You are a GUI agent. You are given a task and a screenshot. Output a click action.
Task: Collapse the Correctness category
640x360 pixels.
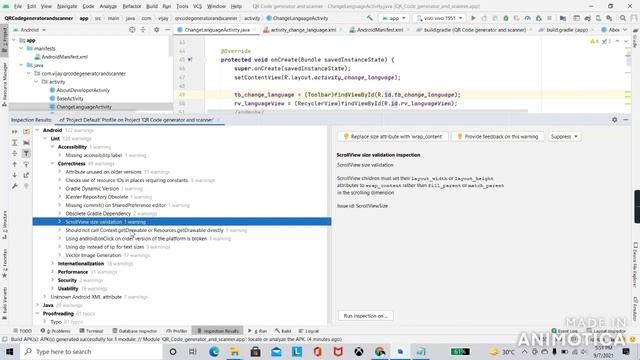tap(53, 163)
